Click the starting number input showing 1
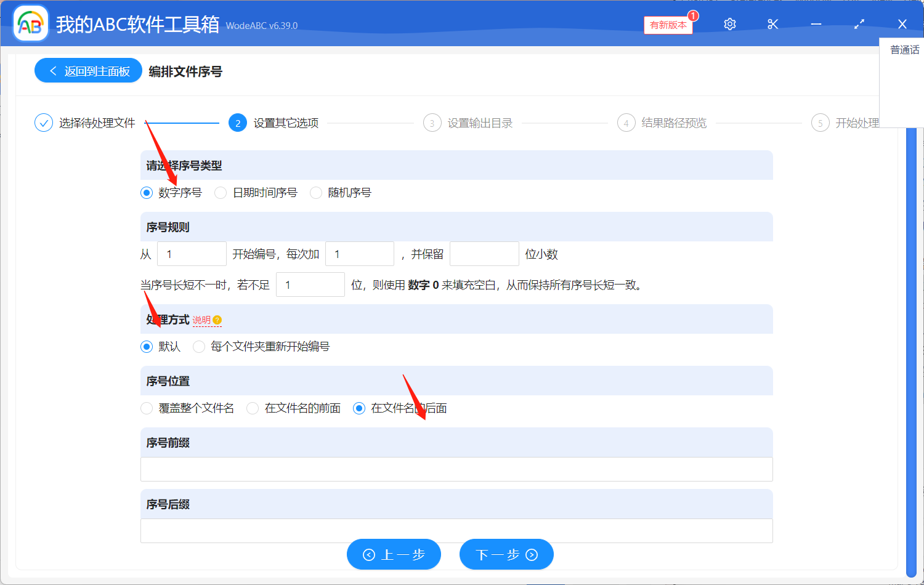The width and height of the screenshot is (924, 585). 192,253
